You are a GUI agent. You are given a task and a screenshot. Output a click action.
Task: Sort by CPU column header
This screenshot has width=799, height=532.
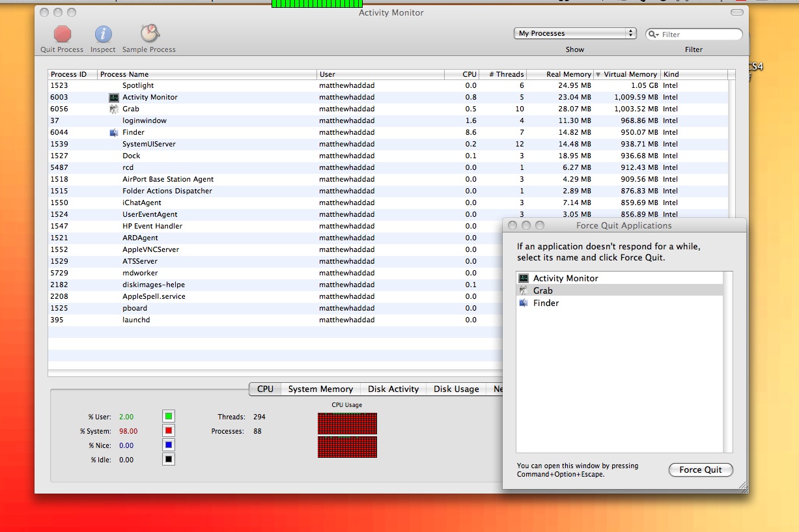click(x=462, y=74)
